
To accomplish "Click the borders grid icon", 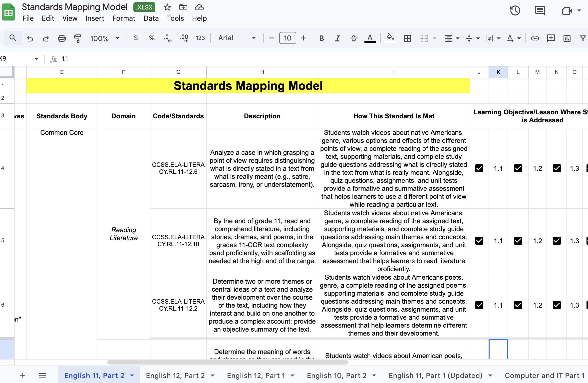I will [x=407, y=38].
